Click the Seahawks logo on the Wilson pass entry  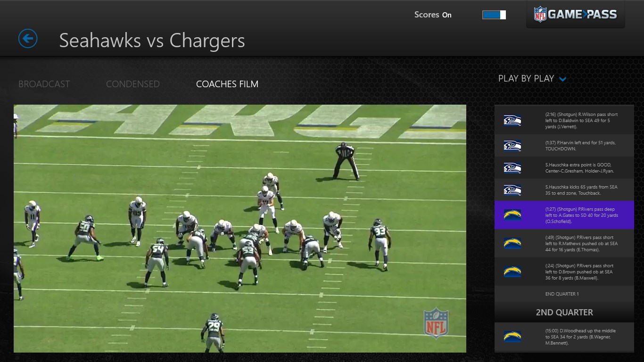(512, 120)
